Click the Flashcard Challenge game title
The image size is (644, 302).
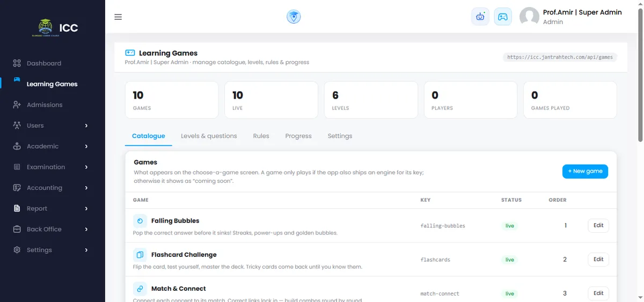coord(184,255)
